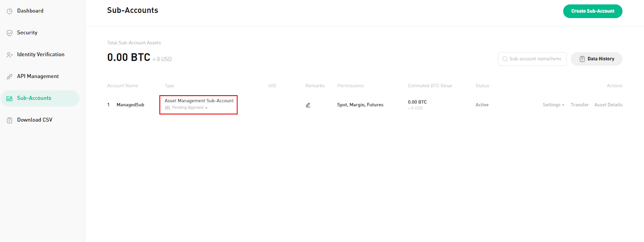Click the Remarks column header

pos(315,86)
